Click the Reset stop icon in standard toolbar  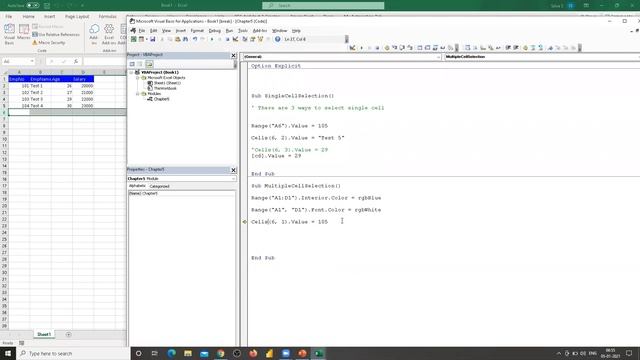coord(228,39)
